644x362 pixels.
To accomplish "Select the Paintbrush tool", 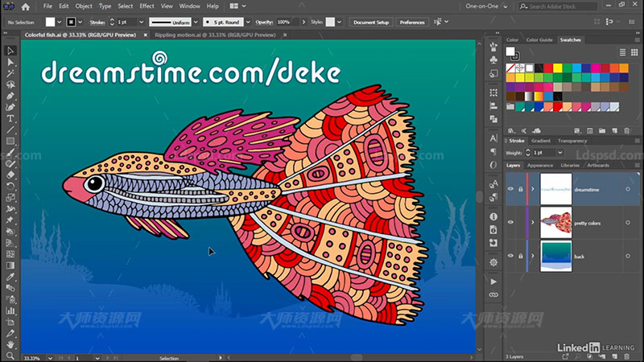I will click(x=10, y=153).
